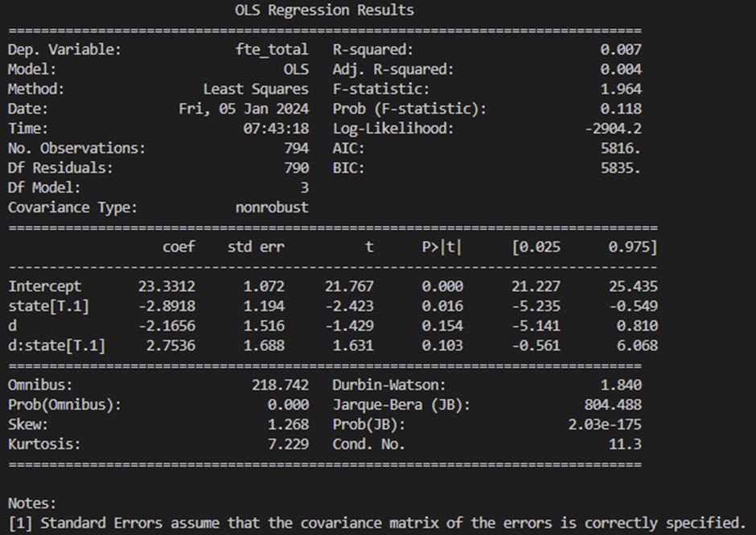Click the 'P>|t|' column header
756x535 pixels.
pos(442,247)
